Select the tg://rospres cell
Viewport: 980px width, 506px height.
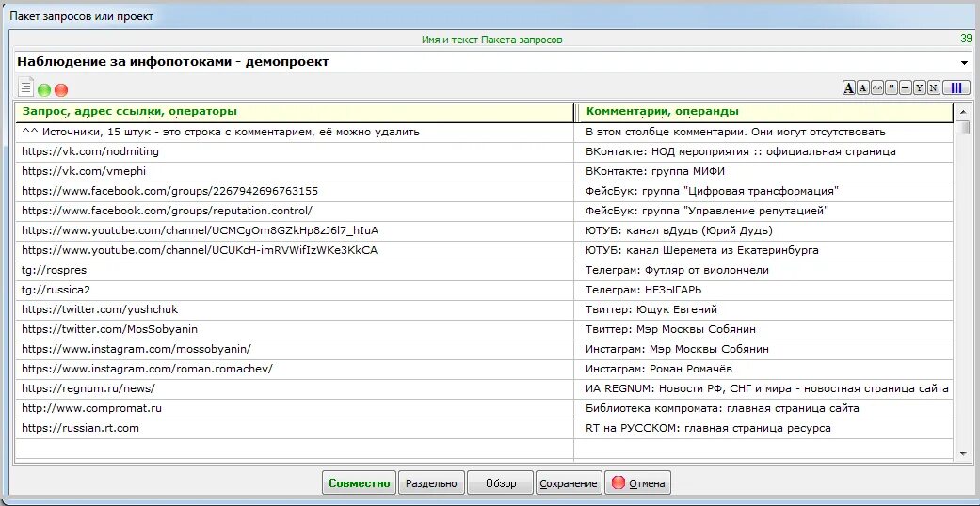295,271
